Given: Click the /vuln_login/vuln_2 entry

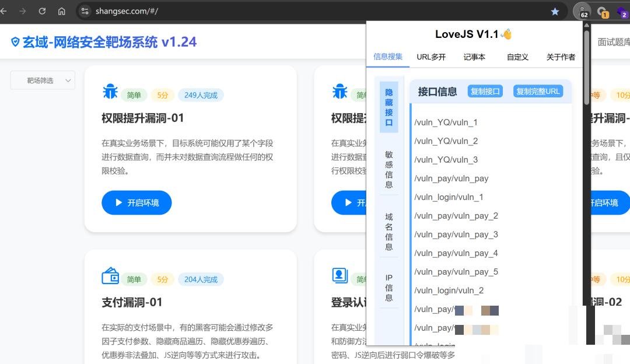Looking at the screenshot, I should [449, 290].
